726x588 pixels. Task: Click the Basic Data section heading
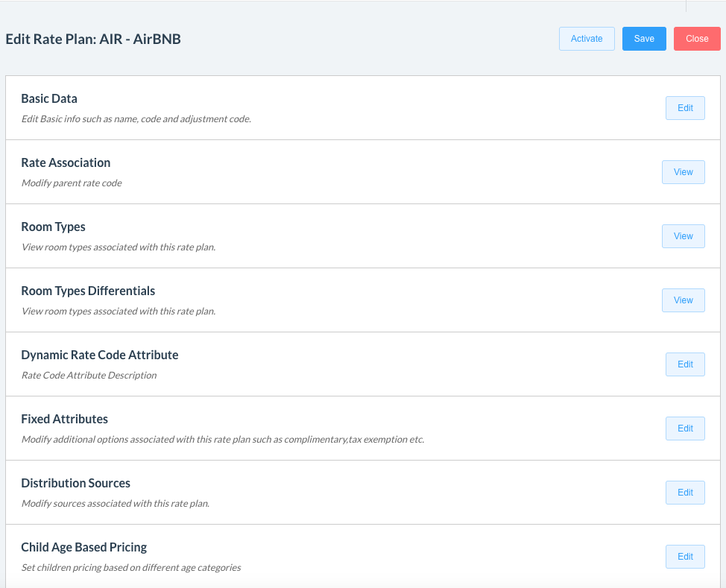[x=49, y=98]
